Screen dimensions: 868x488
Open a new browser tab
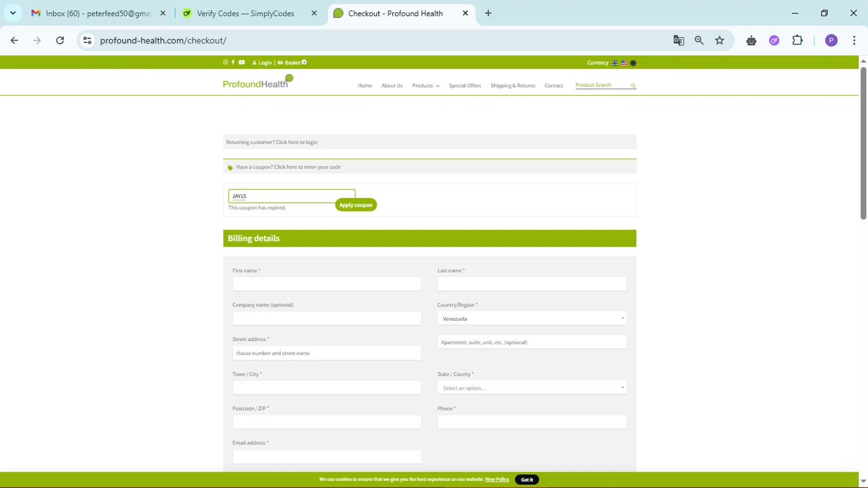[x=488, y=13]
